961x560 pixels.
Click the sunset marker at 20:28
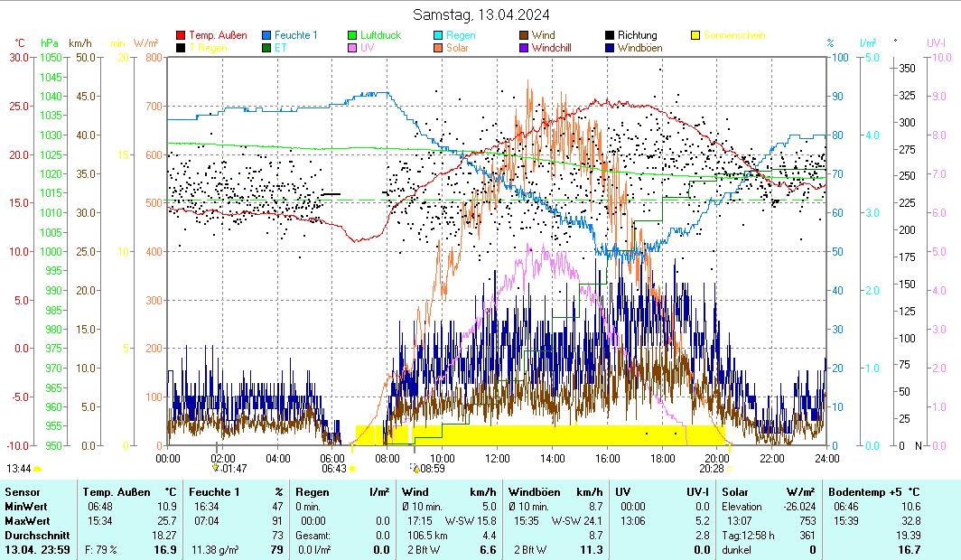pyautogui.click(x=729, y=469)
